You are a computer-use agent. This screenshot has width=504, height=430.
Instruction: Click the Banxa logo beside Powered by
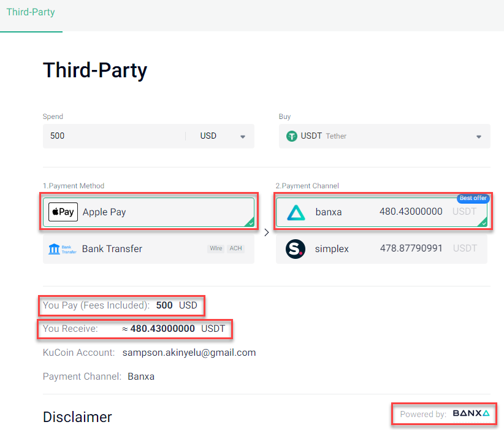[472, 413]
